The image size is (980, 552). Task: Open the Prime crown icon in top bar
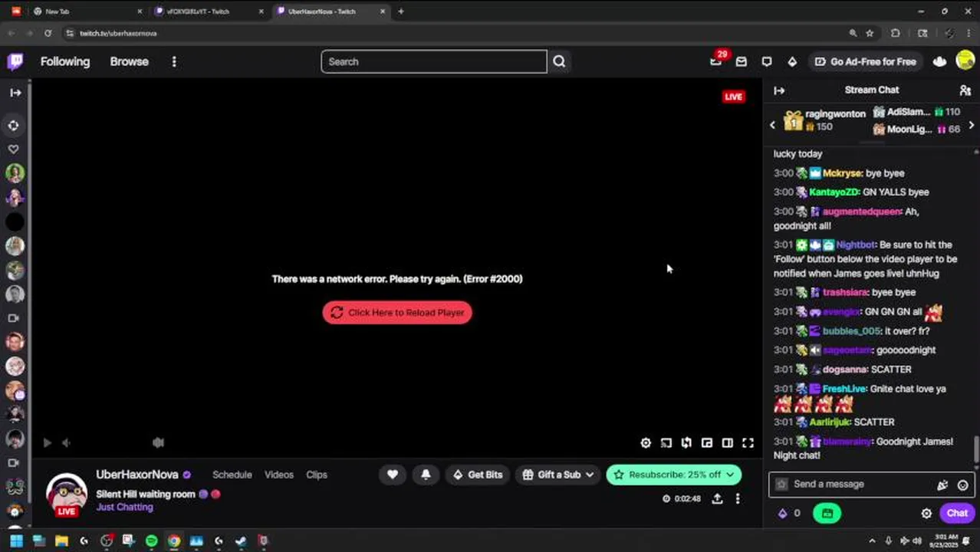939,61
